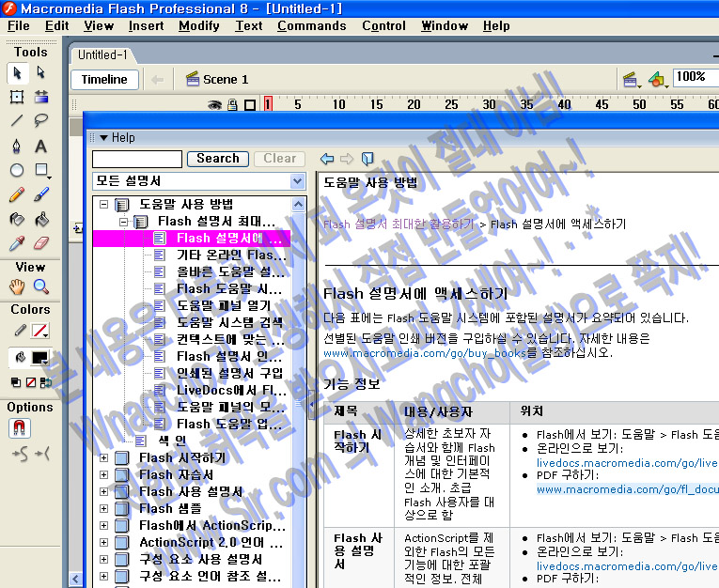The width and height of the screenshot is (719, 588).
Task: Collapse the 도움말 사용 방법 tree node
Action: [x=103, y=204]
